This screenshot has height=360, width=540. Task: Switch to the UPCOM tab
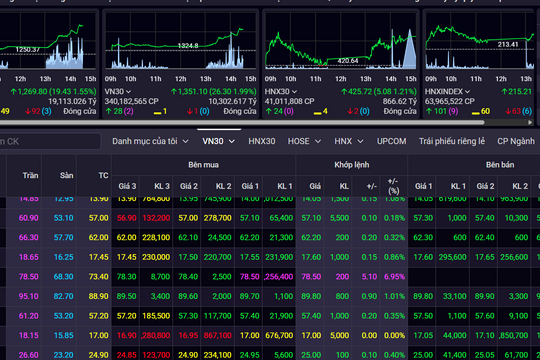point(392,141)
